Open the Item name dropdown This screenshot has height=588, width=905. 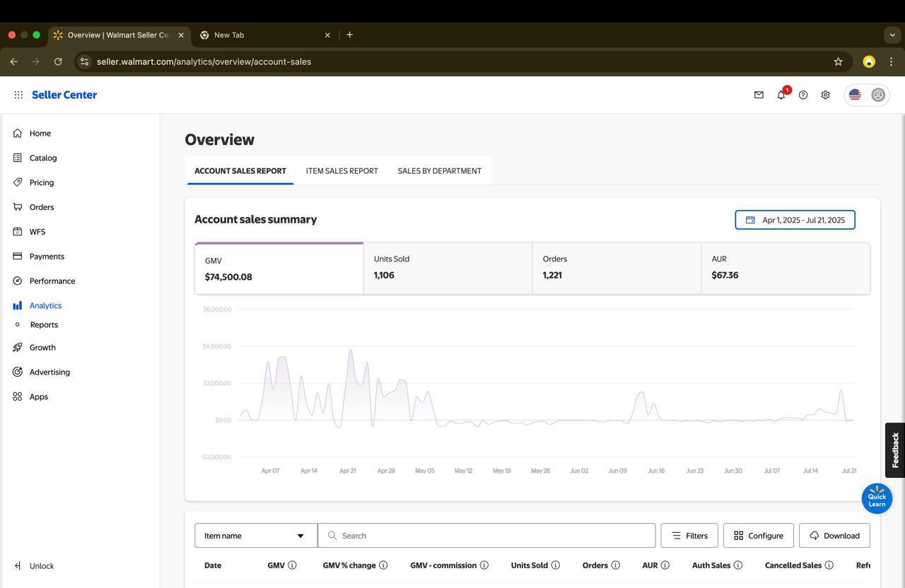(x=255, y=536)
